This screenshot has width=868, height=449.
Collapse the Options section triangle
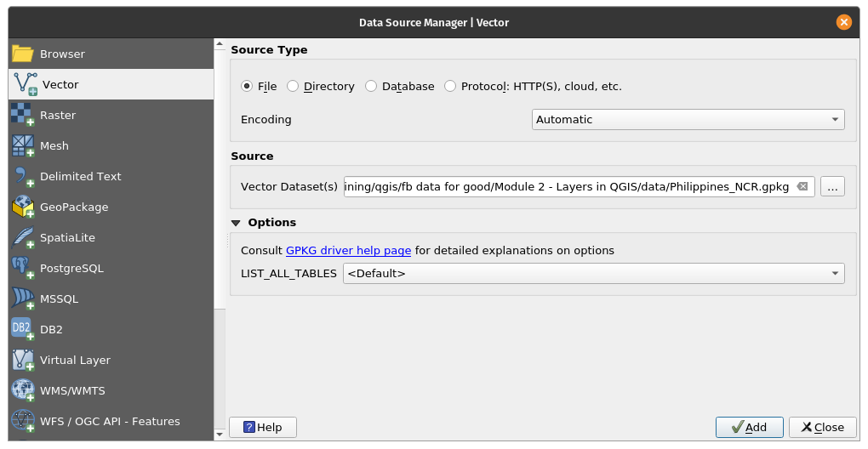(x=237, y=223)
